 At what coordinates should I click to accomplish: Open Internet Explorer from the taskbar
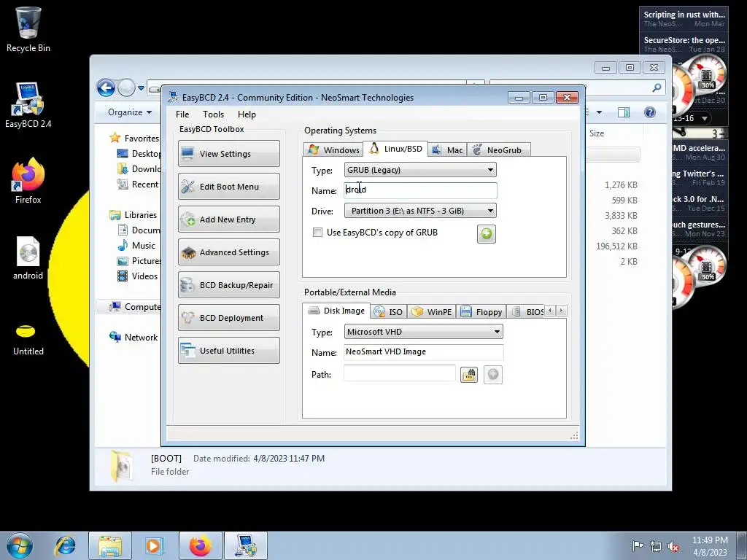click(x=65, y=545)
